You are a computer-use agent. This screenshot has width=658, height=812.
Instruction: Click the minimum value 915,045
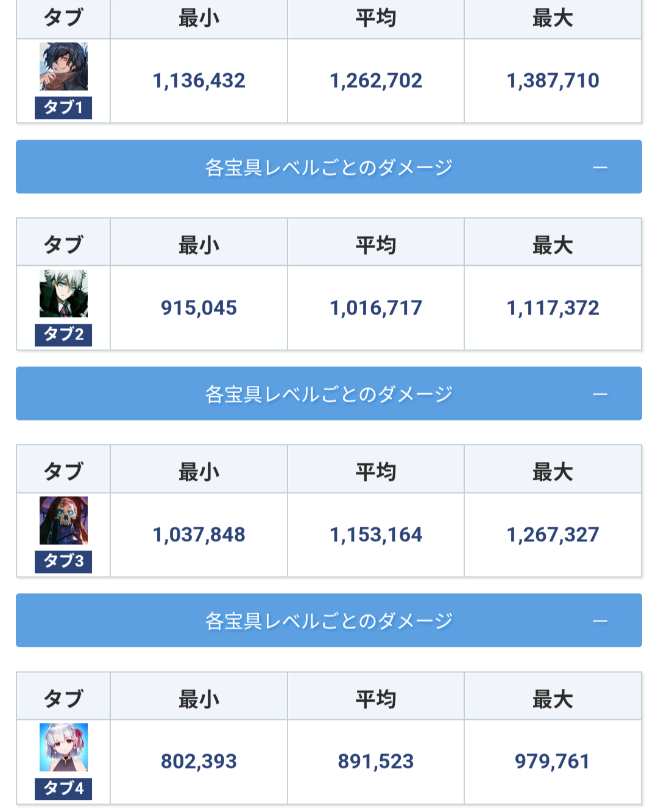click(199, 308)
